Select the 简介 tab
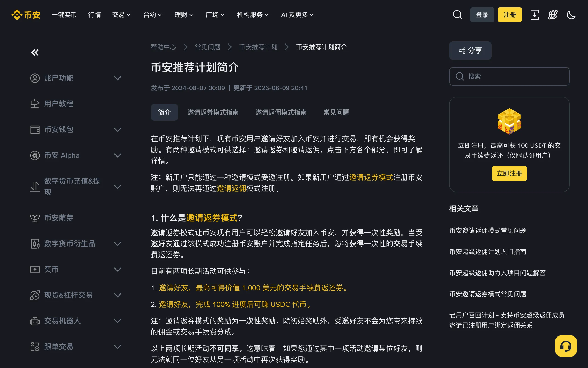The width and height of the screenshot is (588, 368). 164,112
